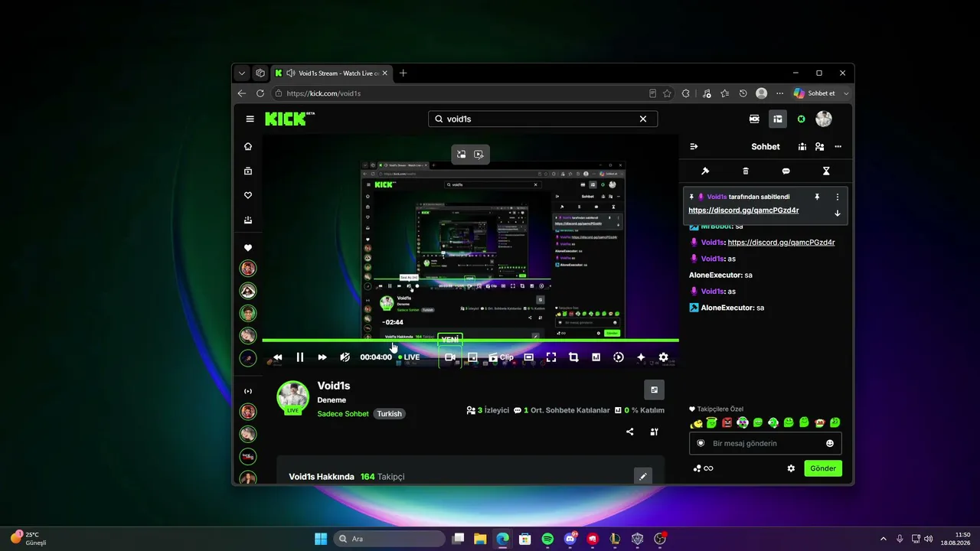Open the Edge tab list dropdown arrow
This screenshot has width=980, height=551.
(242, 73)
